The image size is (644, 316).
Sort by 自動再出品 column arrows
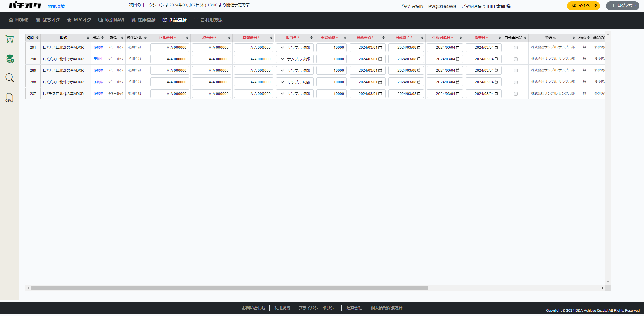click(525, 38)
